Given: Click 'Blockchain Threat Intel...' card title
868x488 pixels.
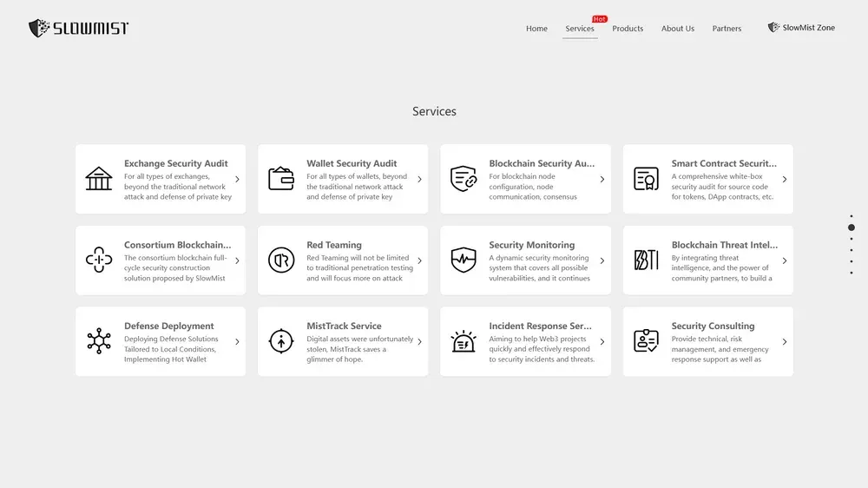Looking at the screenshot, I should tap(724, 245).
